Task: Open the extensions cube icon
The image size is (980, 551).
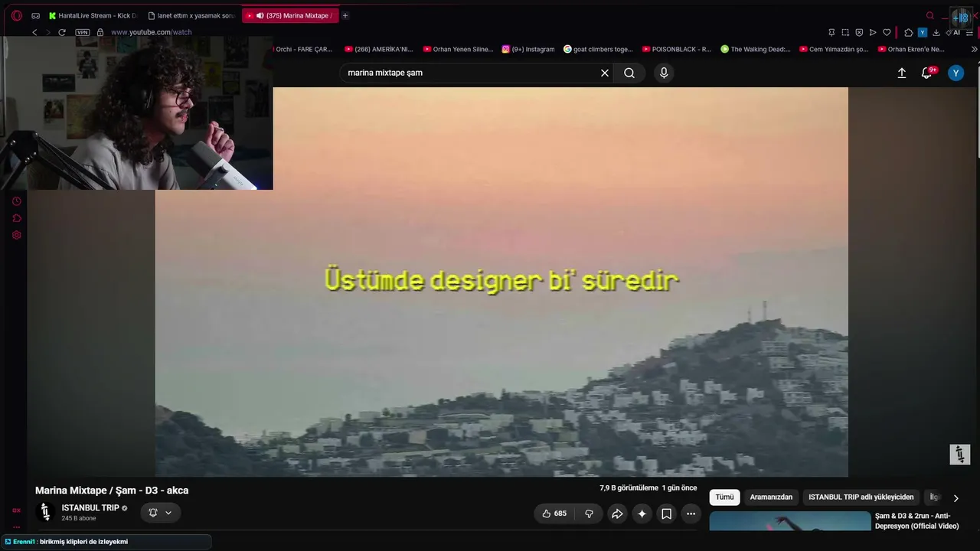Action: (909, 32)
